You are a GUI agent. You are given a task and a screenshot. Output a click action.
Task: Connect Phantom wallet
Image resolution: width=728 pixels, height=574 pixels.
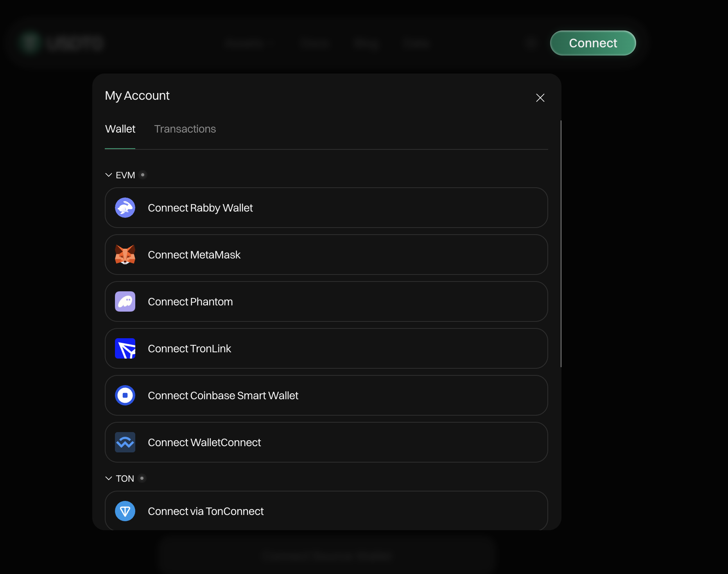point(326,301)
